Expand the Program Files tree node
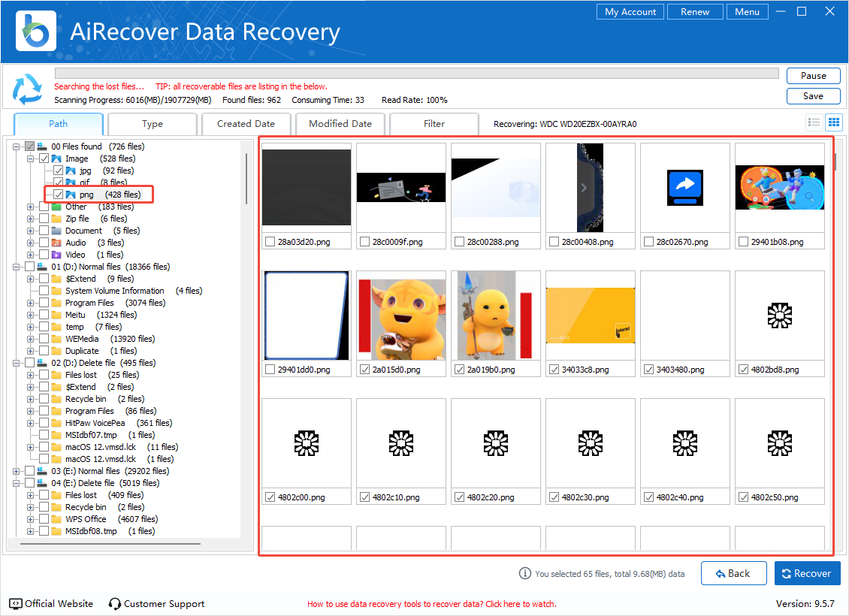Image resolution: width=849 pixels, height=616 pixels. (x=32, y=303)
